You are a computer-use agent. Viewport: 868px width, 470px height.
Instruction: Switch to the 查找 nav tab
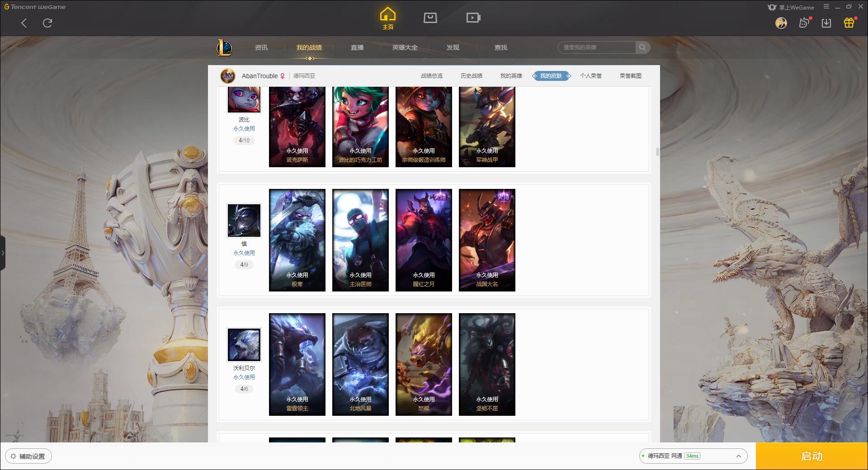tap(501, 47)
